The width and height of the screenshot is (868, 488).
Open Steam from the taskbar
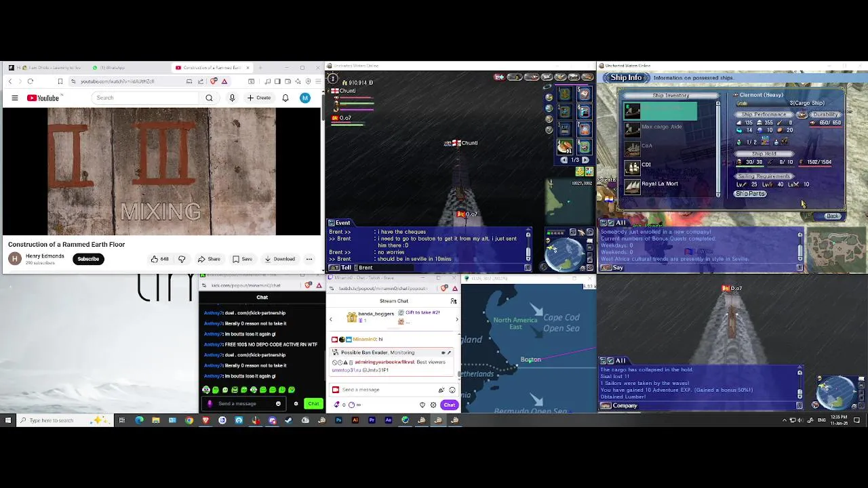click(288, 420)
